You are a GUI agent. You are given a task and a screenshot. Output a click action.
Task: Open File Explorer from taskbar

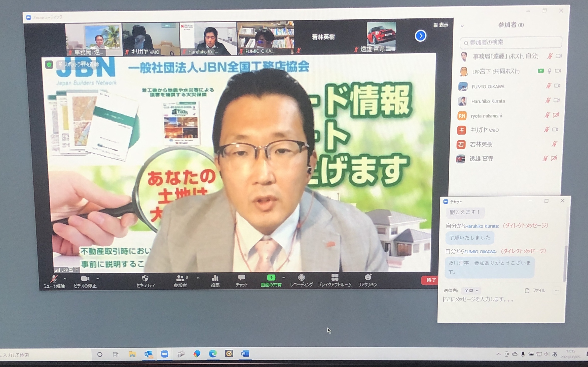(132, 354)
